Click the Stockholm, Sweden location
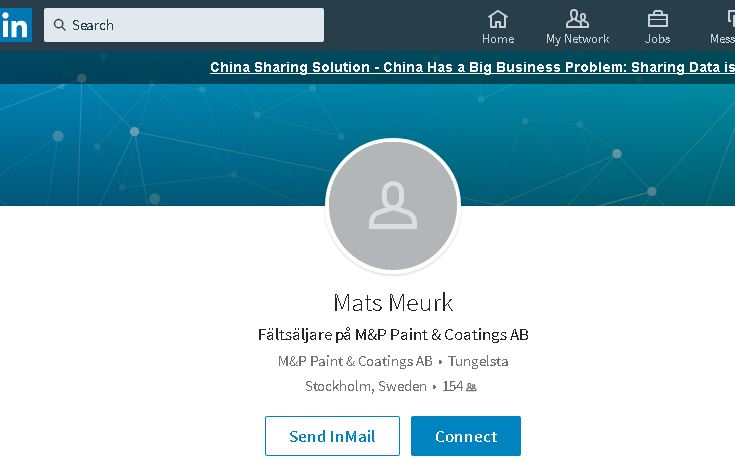The width and height of the screenshot is (735, 475). click(x=366, y=386)
